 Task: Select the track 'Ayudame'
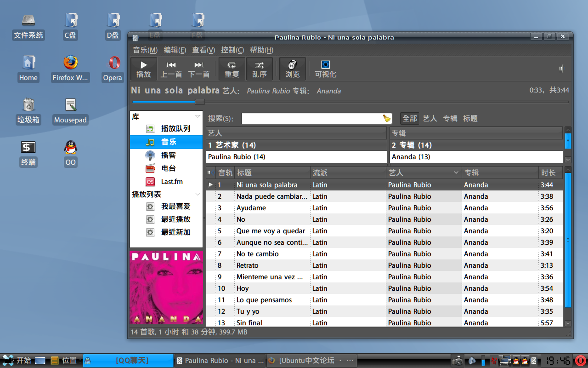pos(384,208)
